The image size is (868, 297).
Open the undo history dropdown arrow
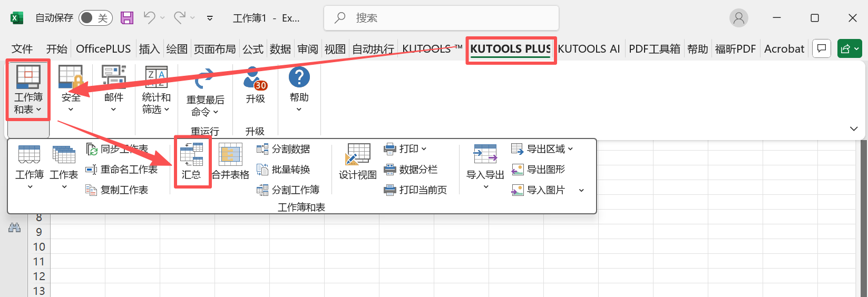[x=162, y=18]
